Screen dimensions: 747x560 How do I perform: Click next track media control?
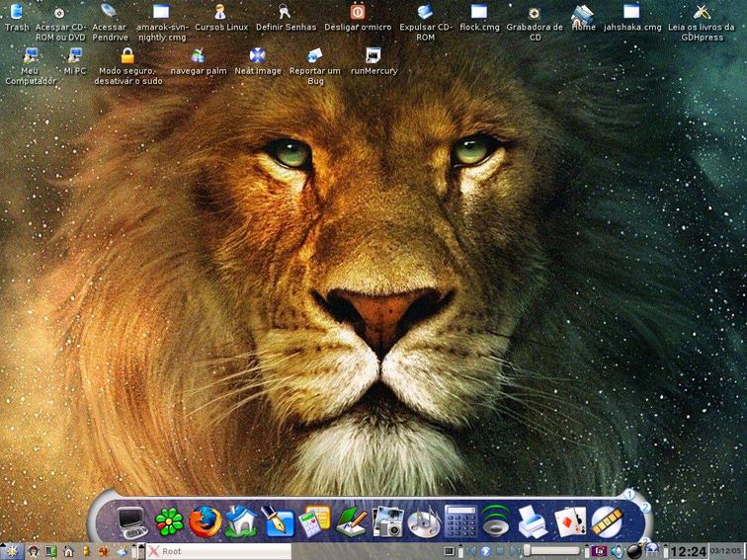pyautogui.click(x=515, y=551)
